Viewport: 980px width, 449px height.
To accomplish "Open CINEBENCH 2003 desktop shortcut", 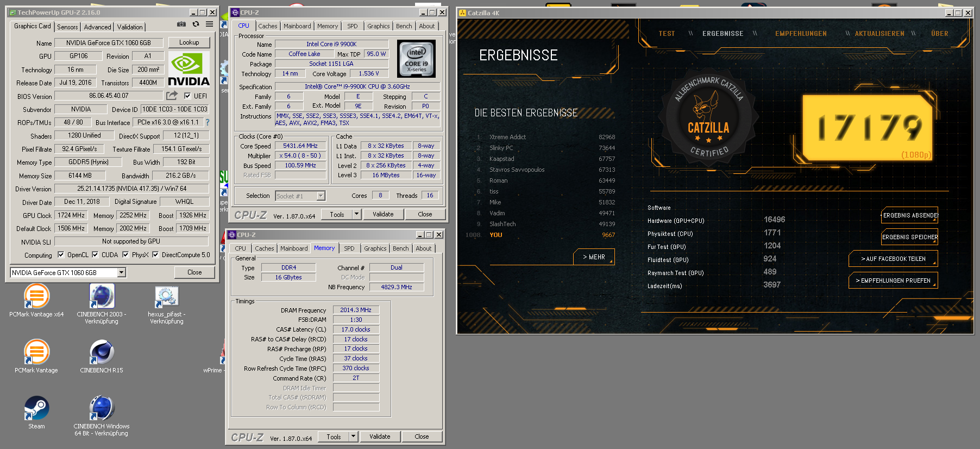I will (x=102, y=303).
